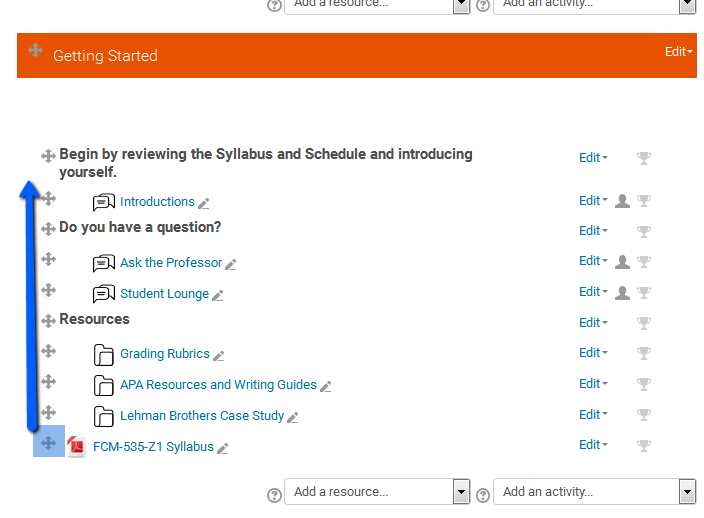Open the APA Resources and Writing Guides link
Viewport: 704px width, 518px height.
[x=218, y=385]
